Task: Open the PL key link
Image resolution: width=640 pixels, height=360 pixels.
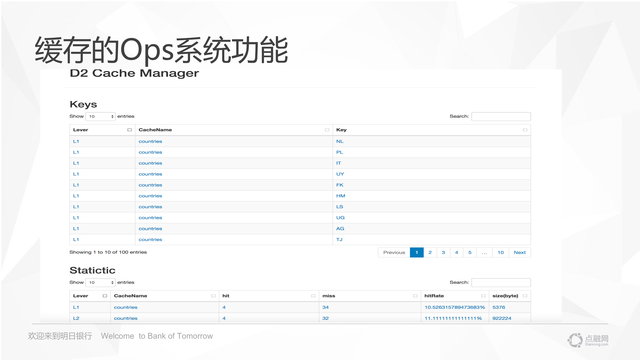Action: 340,152
